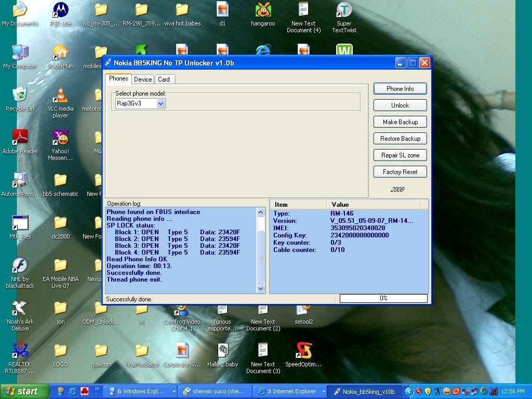Open EA Mobile NBA Live 07 folder
This screenshot has width=532, height=399.
60,273
